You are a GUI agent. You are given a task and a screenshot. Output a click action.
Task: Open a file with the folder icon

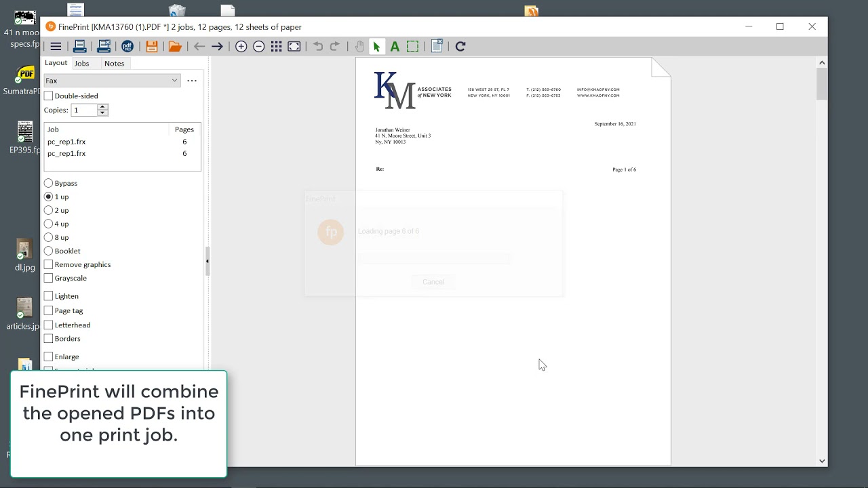point(175,46)
